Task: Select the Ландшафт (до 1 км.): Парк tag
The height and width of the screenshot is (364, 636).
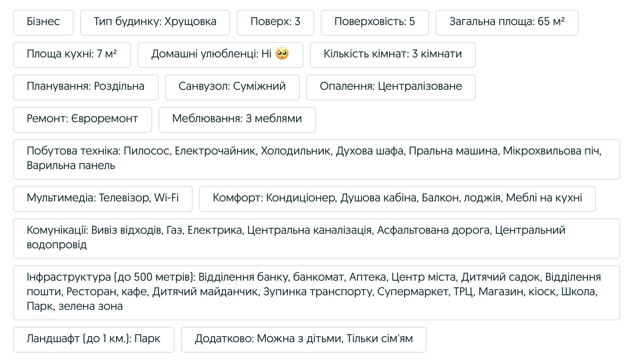Action: coord(93,340)
